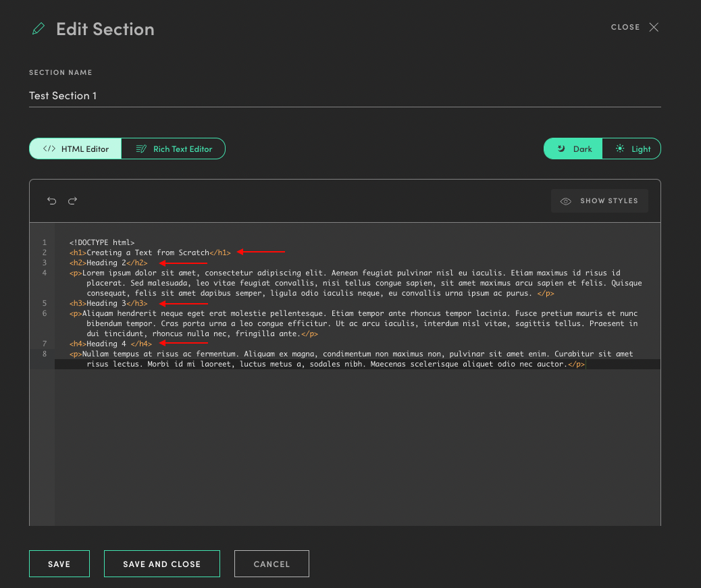
Task: Toggle Show Styles visibility
Action: tap(599, 201)
